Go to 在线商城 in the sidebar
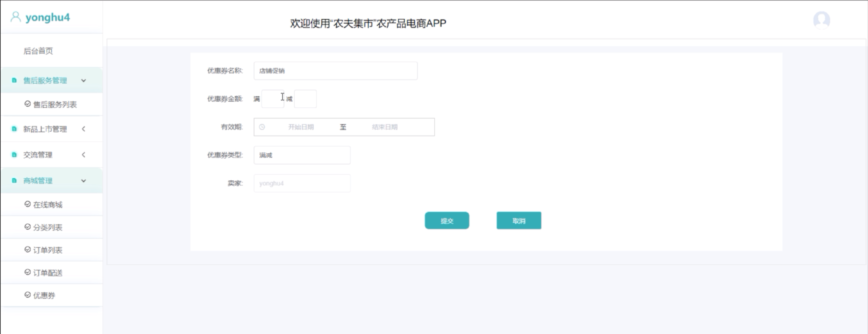 click(x=47, y=205)
